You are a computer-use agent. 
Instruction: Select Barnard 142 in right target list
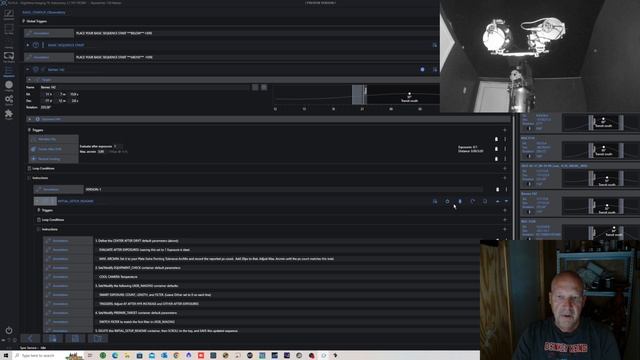click(580, 203)
